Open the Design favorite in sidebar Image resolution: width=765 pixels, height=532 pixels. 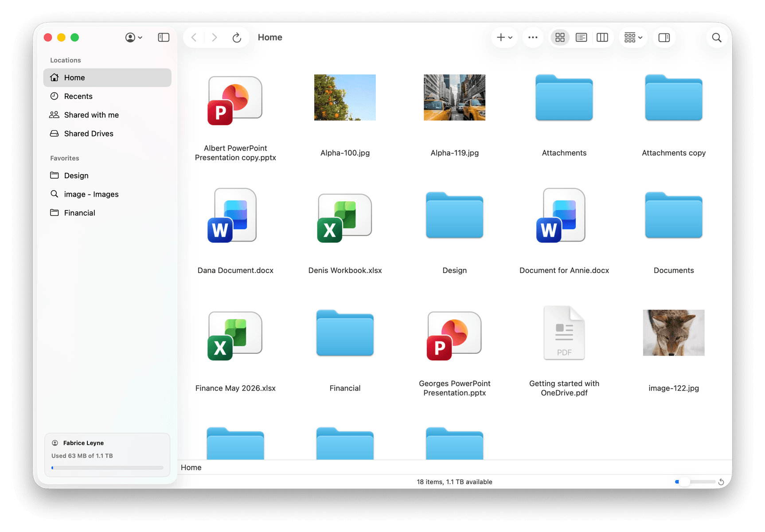107,176
